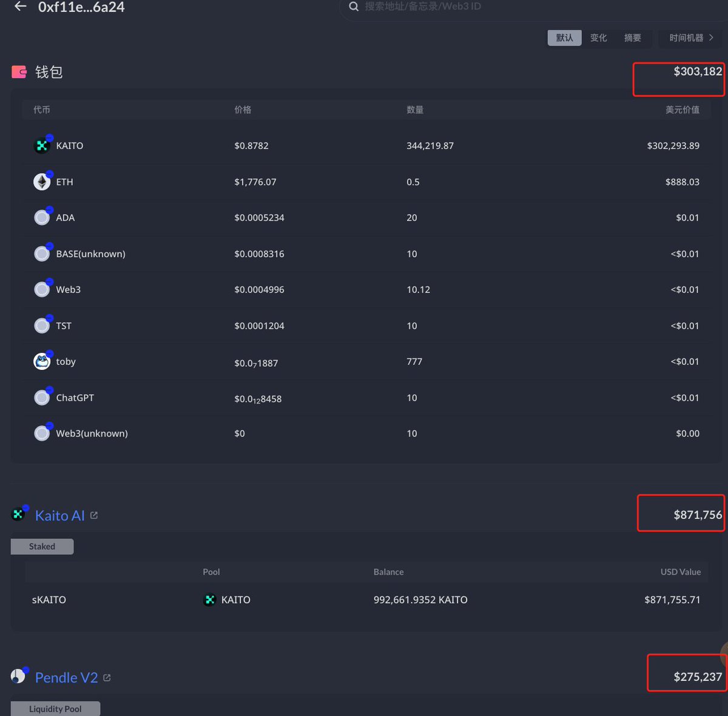Click the staked value $871,755.71
The width and height of the screenshot is (728, 716).
tap(672, 600)
